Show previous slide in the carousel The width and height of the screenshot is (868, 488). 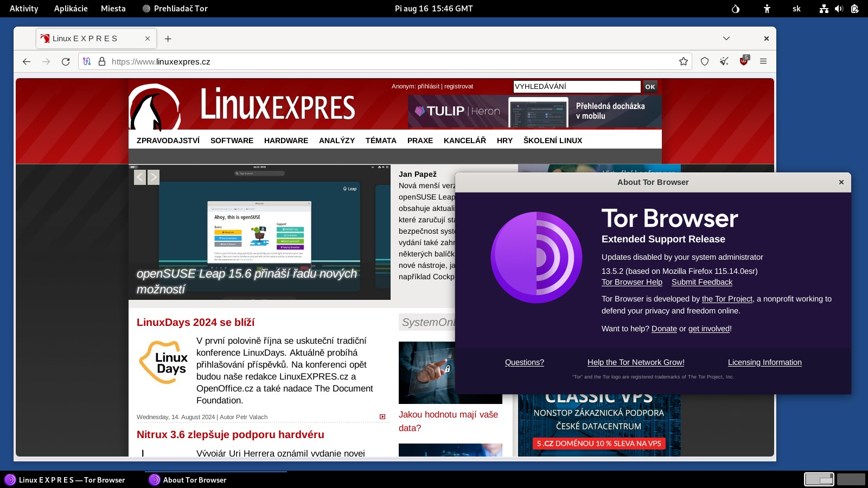pos(140,177)
